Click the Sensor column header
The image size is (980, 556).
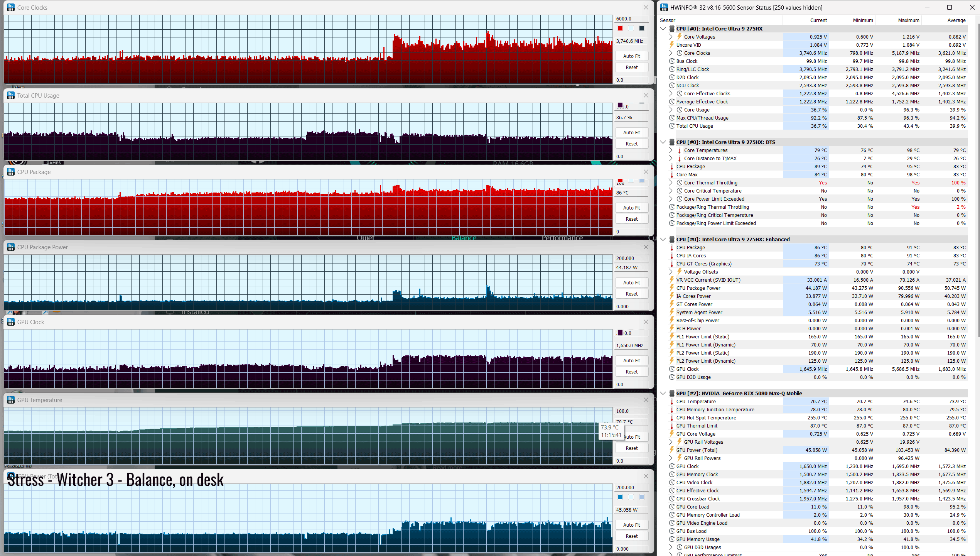[720, 20]
